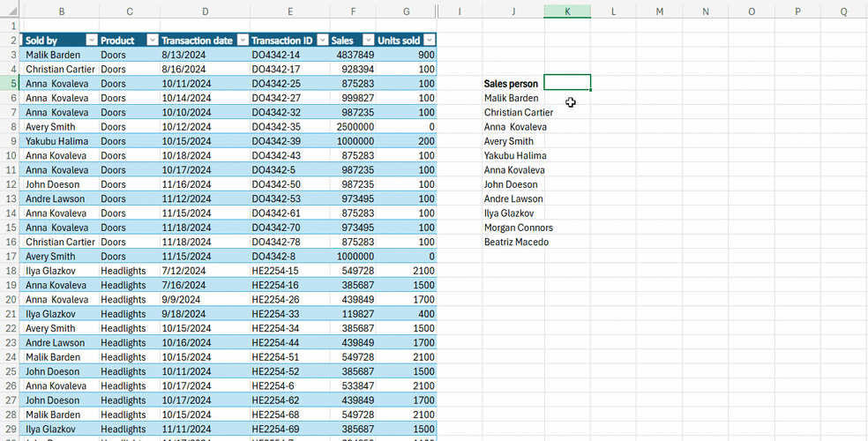Select row 5 header
868x441 pixels.
[10, 84]
